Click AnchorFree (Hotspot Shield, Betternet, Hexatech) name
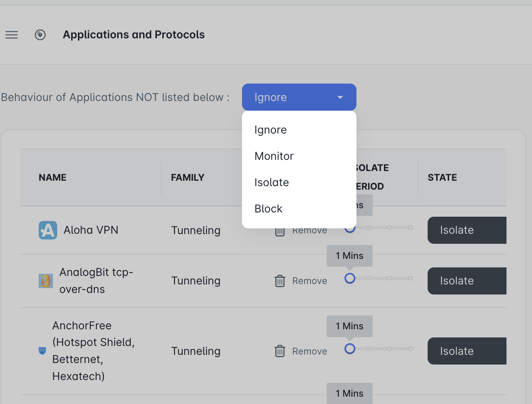 coord(94,351)
